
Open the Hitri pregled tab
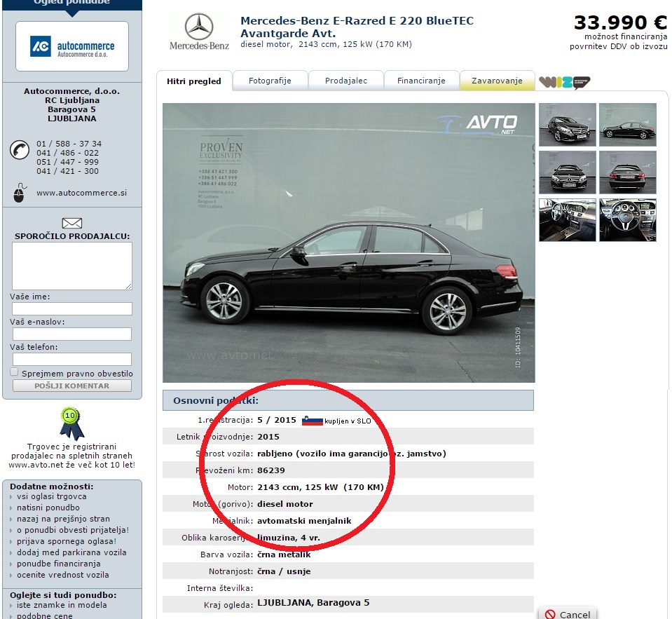pos(194,81)
